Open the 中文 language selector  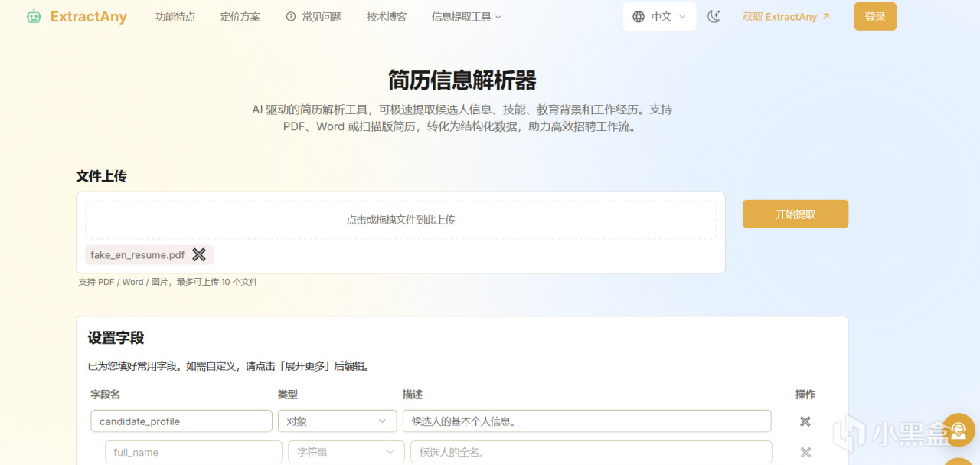point(660,16)
